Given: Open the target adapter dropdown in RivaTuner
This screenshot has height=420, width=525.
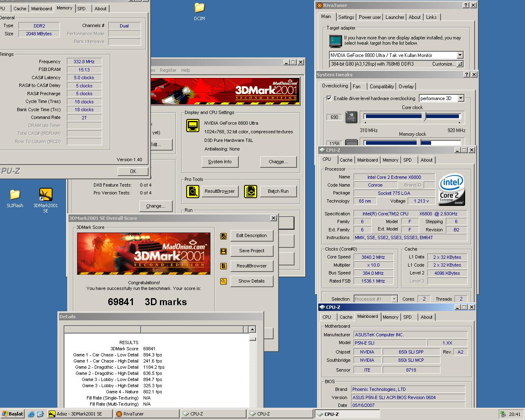Looking at the screenshot, I should [460, 55].
